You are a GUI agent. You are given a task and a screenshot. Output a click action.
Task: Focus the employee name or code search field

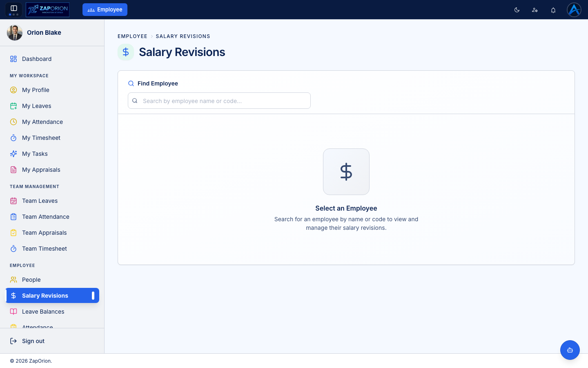point(219,101)
